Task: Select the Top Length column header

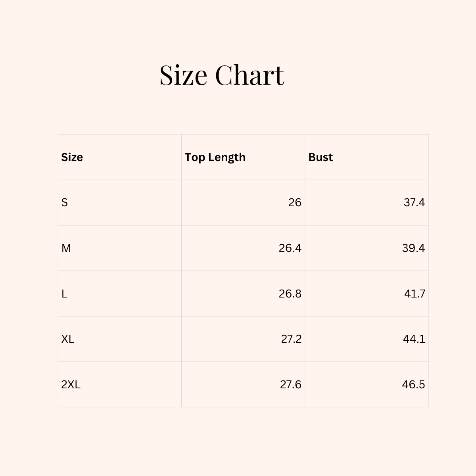Action: (x=215, y=157)
